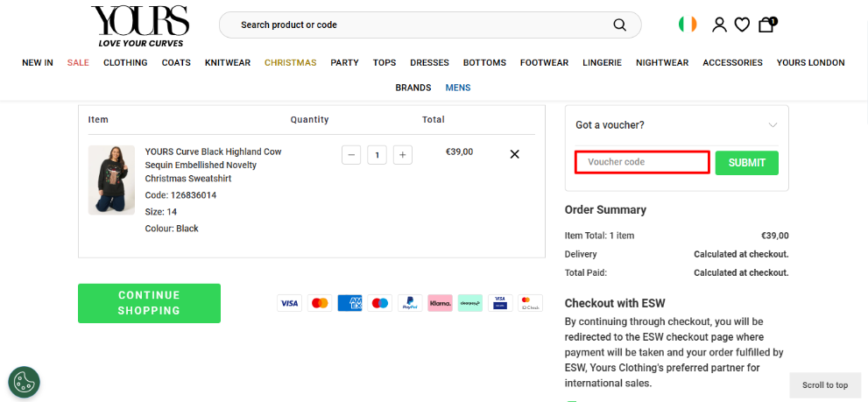Open the shopping bag icon

[766, 25]
